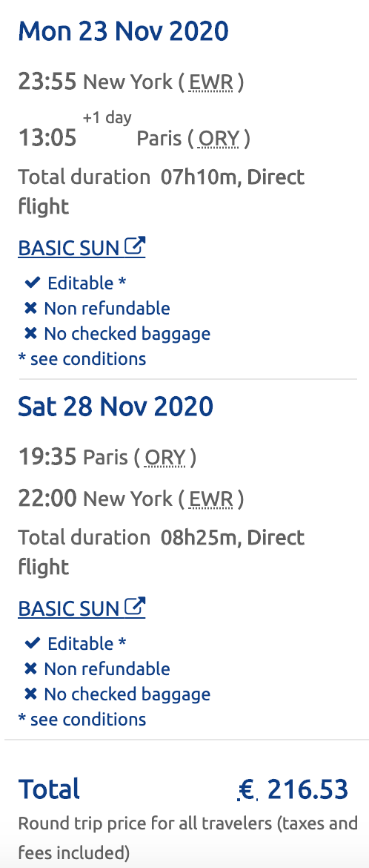Click the EWR airport code on return arrival
This screenshot has height=868, width=369.
click(210, 499)
